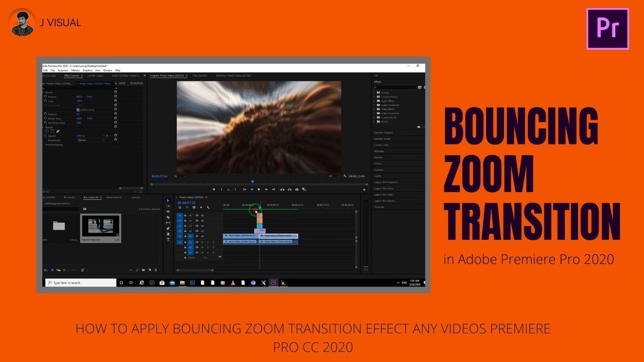The width and height of the screenshot is (644, 362).
Task: Toggle Rotation animation stopwatch
Action: (x=45, y=114)
